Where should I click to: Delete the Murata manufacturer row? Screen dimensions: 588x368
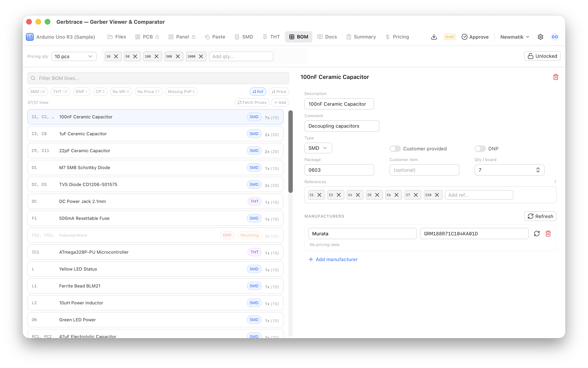point(548,234)
